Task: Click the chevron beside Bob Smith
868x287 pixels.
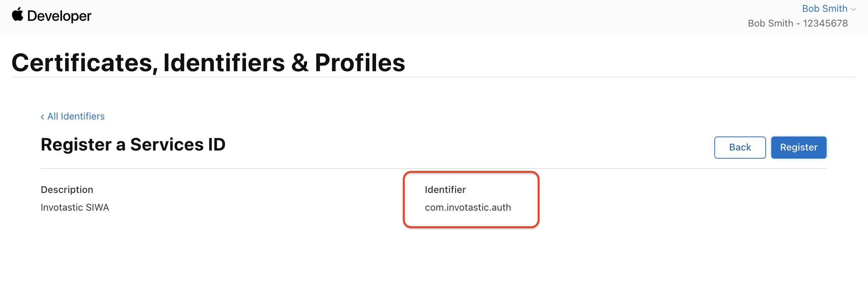Action: [853, 10]
